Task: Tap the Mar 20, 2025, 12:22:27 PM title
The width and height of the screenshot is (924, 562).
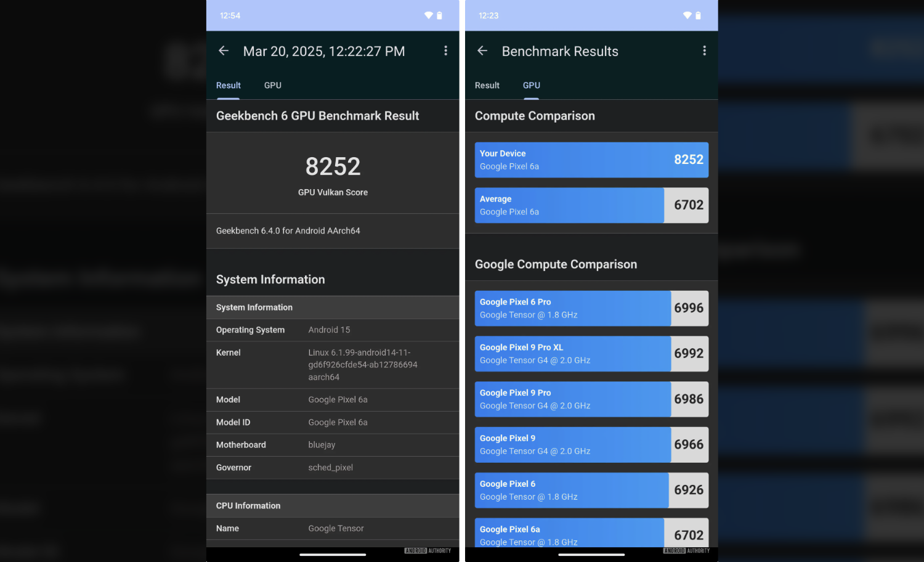Action: tap(324, 51)
